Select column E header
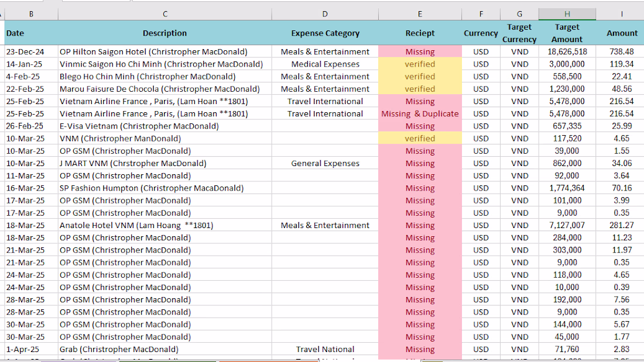644x362 pixels. [x=420, y=14]
